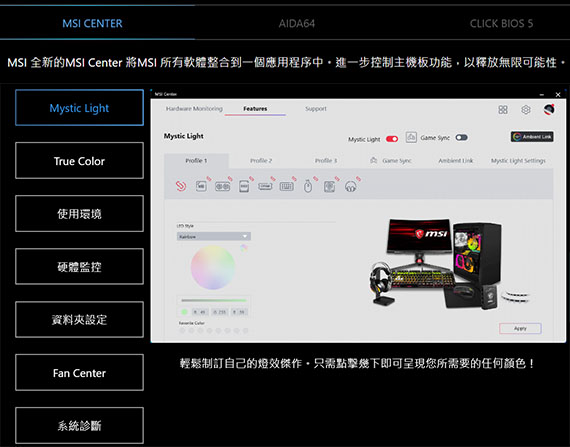The width and height of the screenshot is (570, 447).
Task: Select the keyboard device icon
Action: pos(286,186)
